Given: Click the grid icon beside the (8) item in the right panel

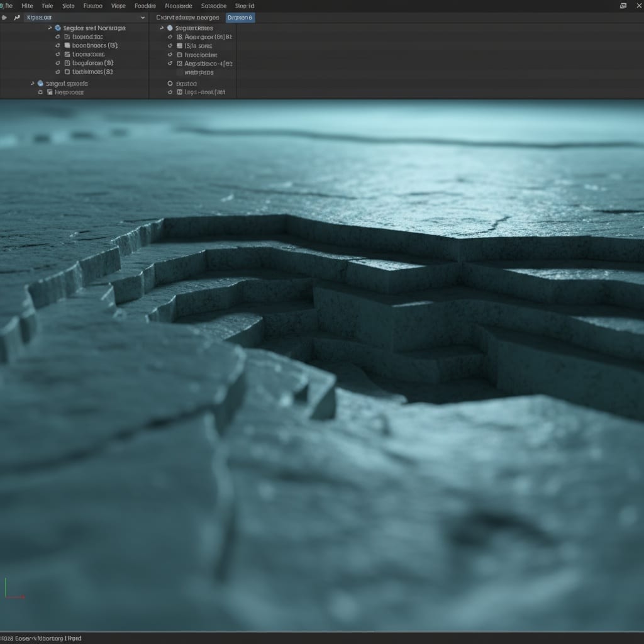Looking at the screenshot, I should coord(179,45).
